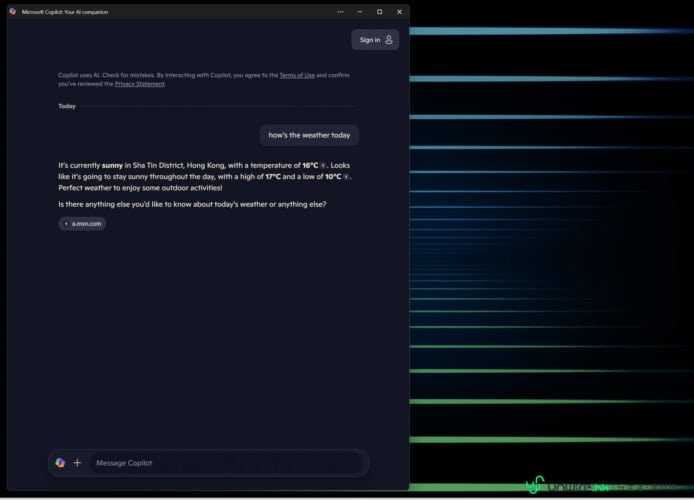Focus the Message Copilot input field
Viewport: 694px width, 500px height.
point(220,463)
